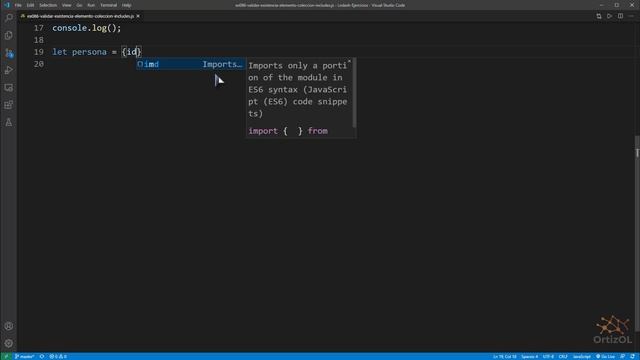640x360 pixels.
Task: Open the Terminal menu
Action: click(x=109, y=5)
